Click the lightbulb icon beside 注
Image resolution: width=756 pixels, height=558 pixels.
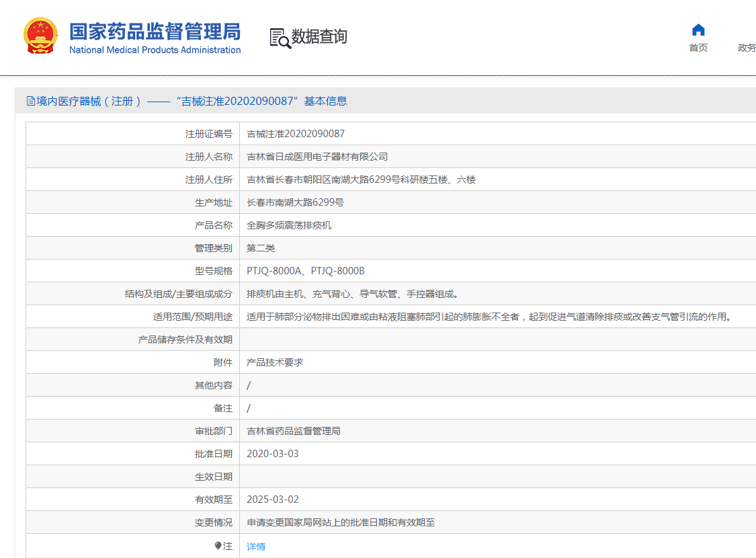(x=218, y=546)
